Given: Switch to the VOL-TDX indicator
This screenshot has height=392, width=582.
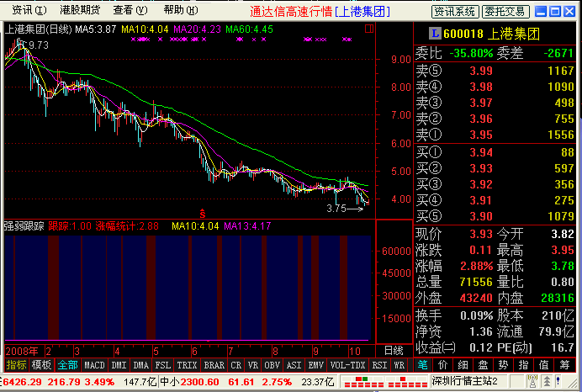Looking at the screenshot, I should [348, 365].
